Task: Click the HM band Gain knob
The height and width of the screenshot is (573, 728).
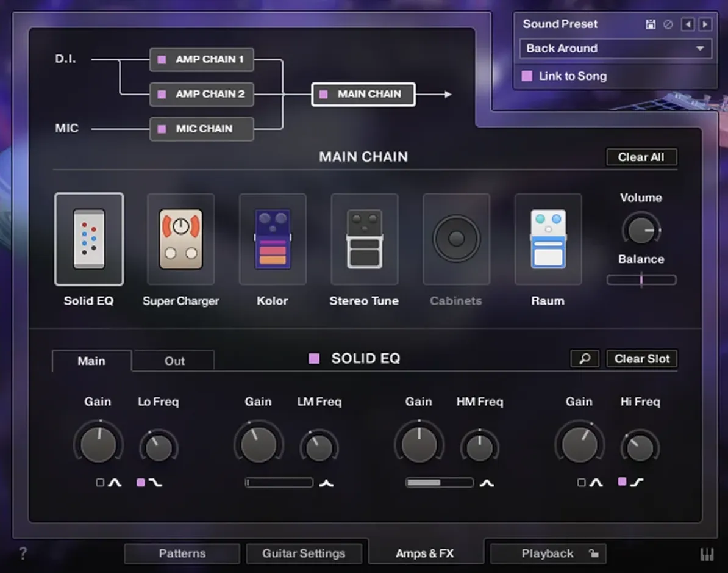Action: (419, 444)
